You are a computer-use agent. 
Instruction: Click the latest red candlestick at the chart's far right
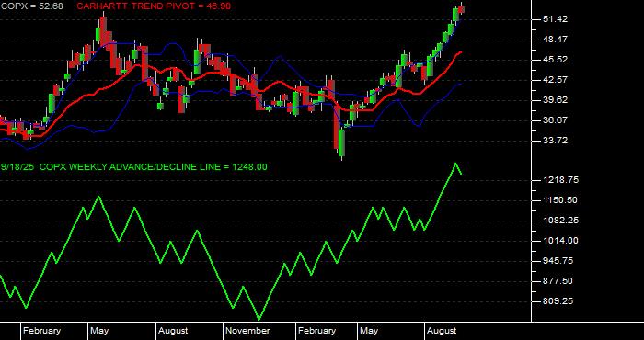(x=462, y=9)
